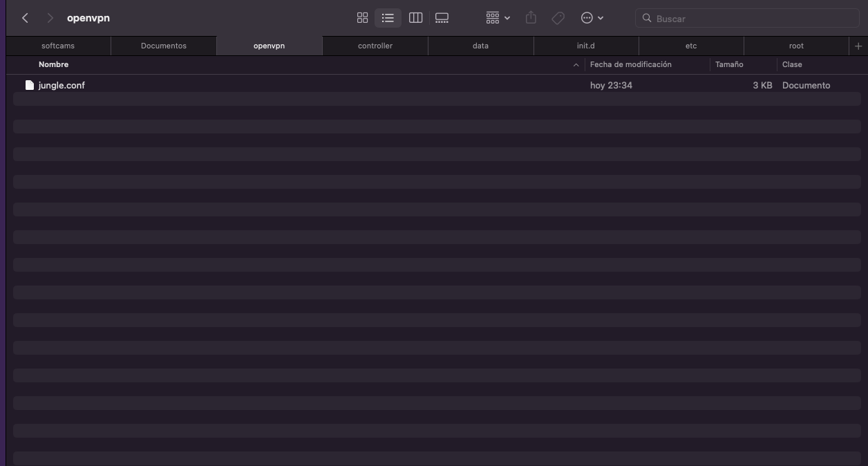868x466 pixels.
Task: Switch to the Documentos tab
Action: click(164, 46)
